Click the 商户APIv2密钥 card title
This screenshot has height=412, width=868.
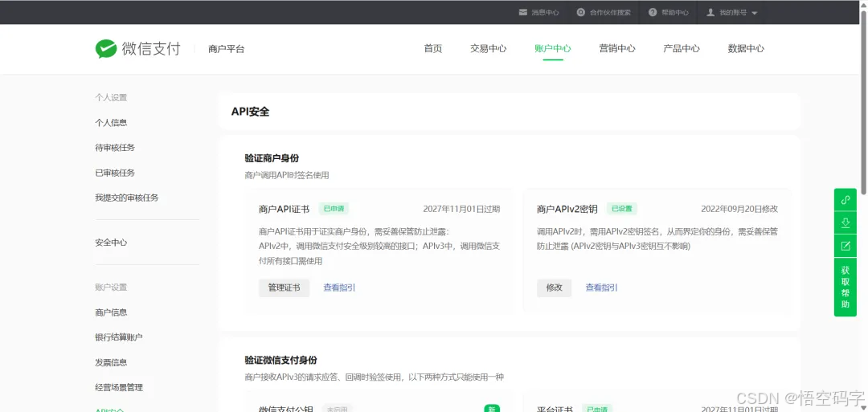pyautogui.click(x=567, y=209)
